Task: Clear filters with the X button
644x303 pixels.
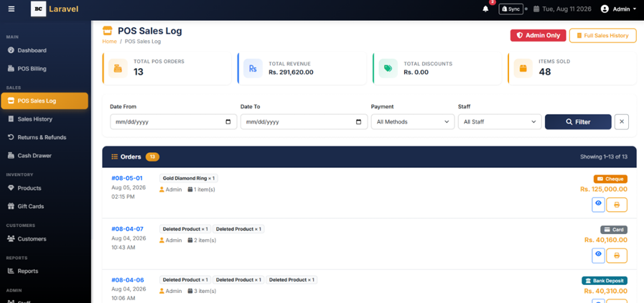Action: tap(622, 122)
